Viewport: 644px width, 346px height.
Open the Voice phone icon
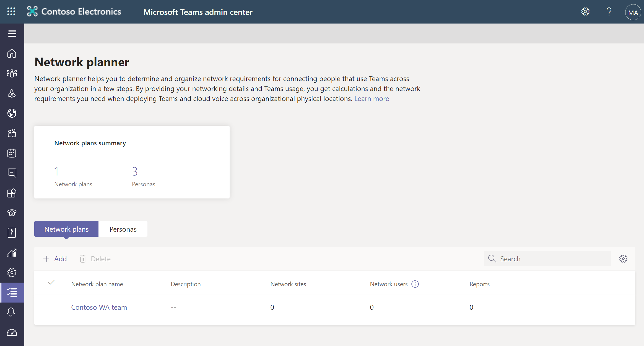pyautogui.click(x=12, y=213)
